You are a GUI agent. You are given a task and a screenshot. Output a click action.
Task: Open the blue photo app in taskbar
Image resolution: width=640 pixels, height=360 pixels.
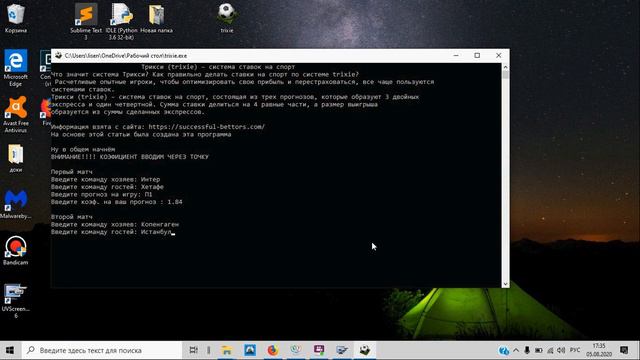pyautogui.click(x=250, y=350)
